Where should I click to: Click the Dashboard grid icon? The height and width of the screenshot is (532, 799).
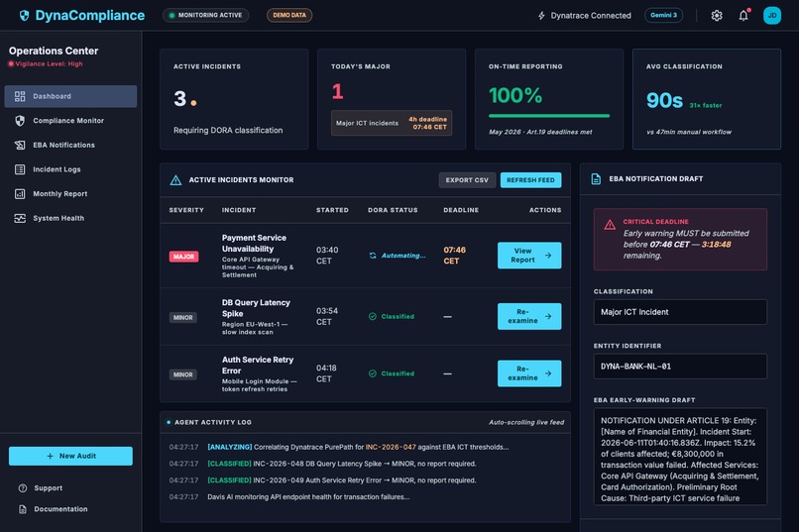pyautogui.click(x=20, y=96)
